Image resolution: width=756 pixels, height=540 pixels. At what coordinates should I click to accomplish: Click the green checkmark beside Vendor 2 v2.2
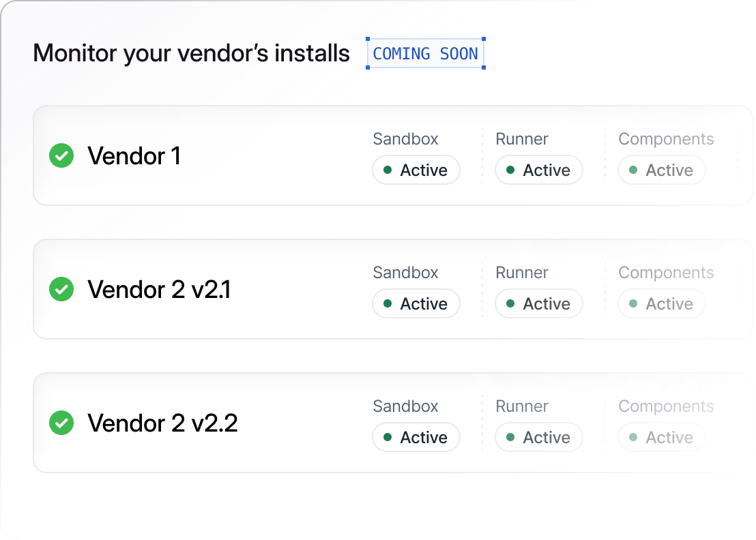(61, 423)
